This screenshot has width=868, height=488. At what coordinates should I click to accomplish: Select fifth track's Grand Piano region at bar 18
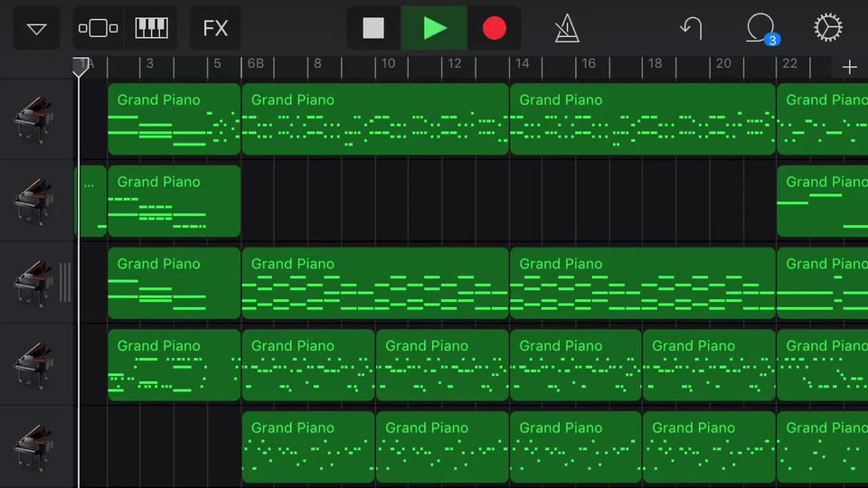(709, 446)
